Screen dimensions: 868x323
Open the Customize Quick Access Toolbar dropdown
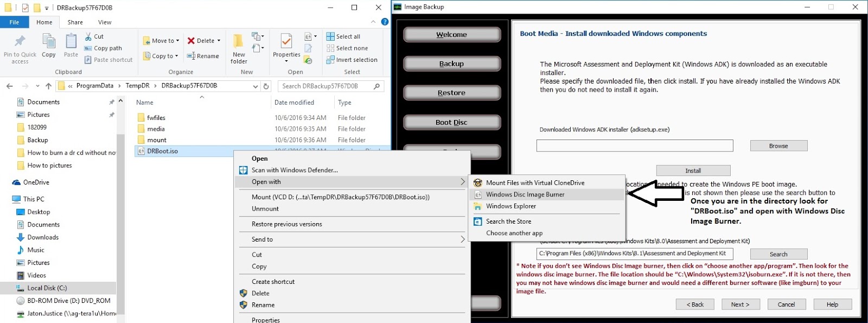47,8
